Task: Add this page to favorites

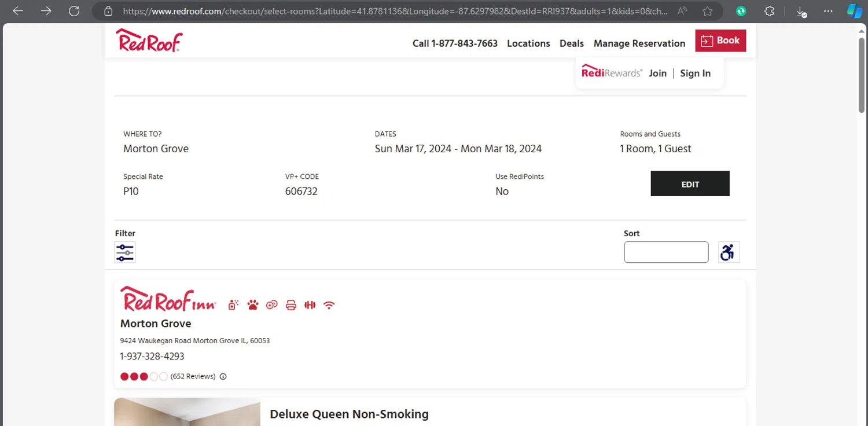Action: (707, 11)
